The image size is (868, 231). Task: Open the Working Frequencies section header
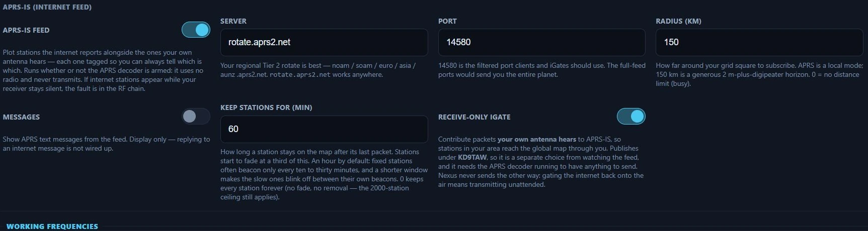click(52, 226)
